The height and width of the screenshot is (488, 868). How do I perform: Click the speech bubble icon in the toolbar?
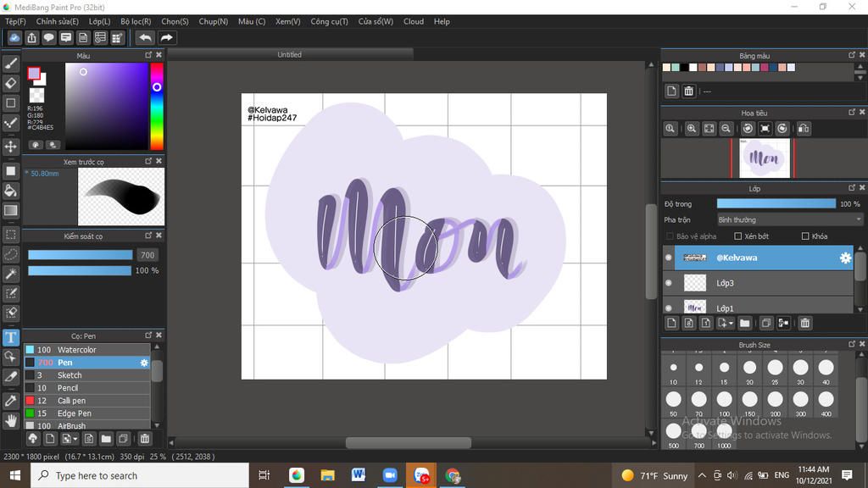point(48,37)
